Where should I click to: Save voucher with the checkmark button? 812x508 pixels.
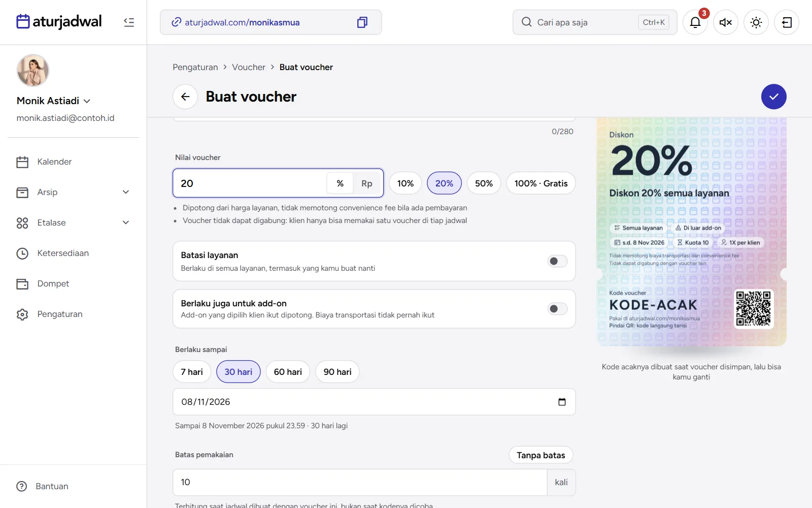[x=773, y=97]
